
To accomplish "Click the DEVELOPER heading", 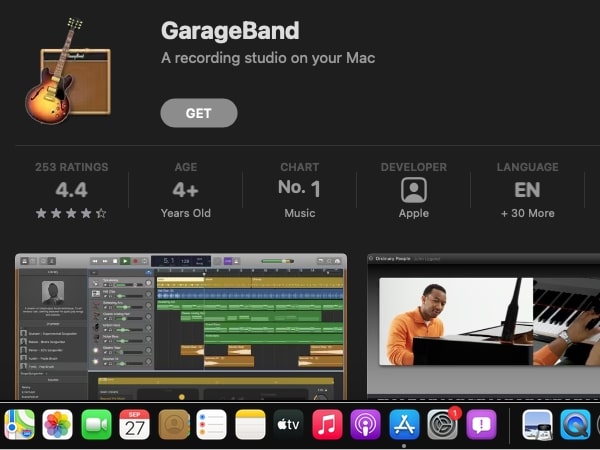I will [414, 167].
